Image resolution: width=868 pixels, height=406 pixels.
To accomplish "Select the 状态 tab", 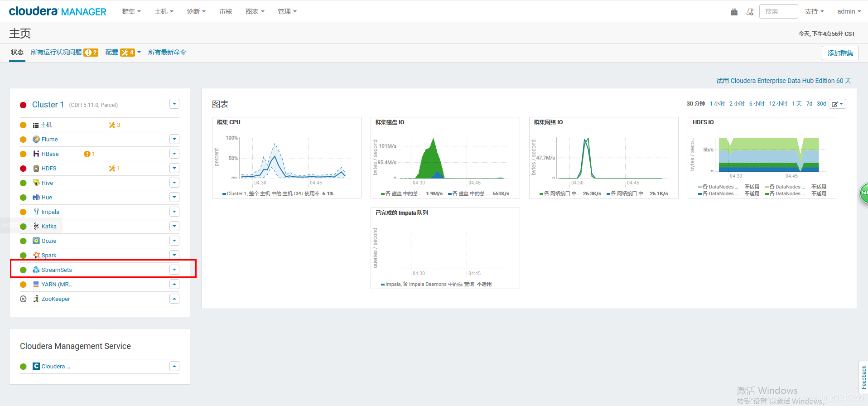I will click(17, 53).
